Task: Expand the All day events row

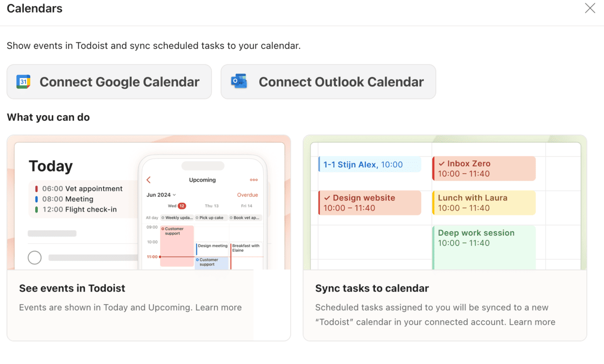Action: 152,217
